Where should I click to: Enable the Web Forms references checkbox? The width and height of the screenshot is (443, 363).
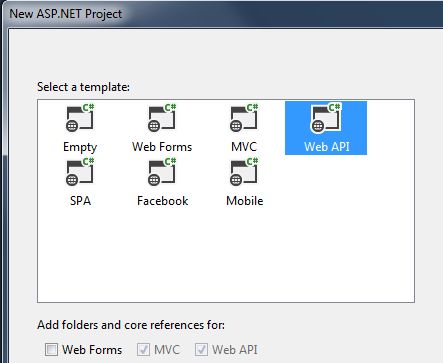tap(51, 350)
